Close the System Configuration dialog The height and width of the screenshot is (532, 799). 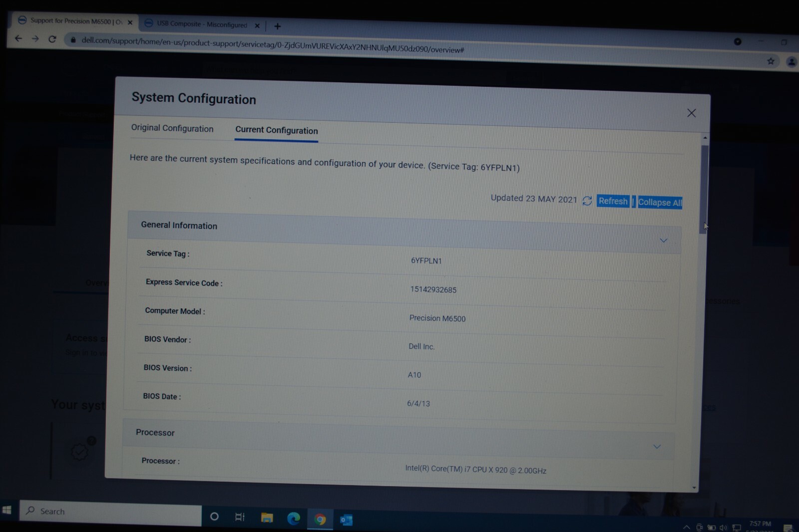pyautogui.click(x=691, y=113)
